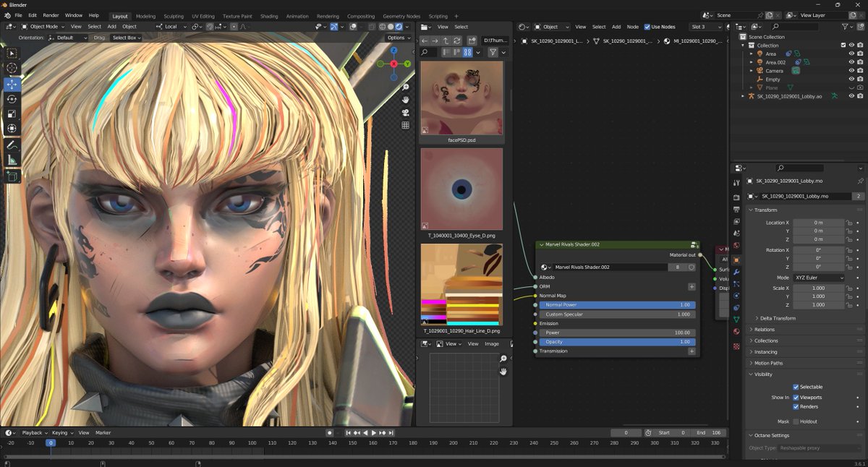Open the Render menu
This screenshot has height=467, width=868.
(x=51, y=15)
